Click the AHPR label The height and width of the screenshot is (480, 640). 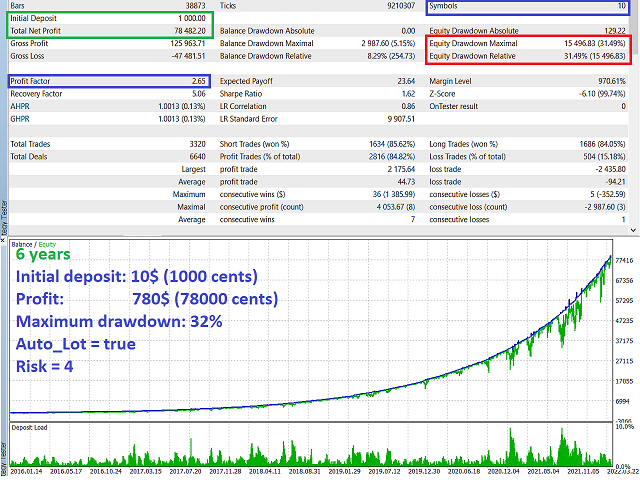20,107
